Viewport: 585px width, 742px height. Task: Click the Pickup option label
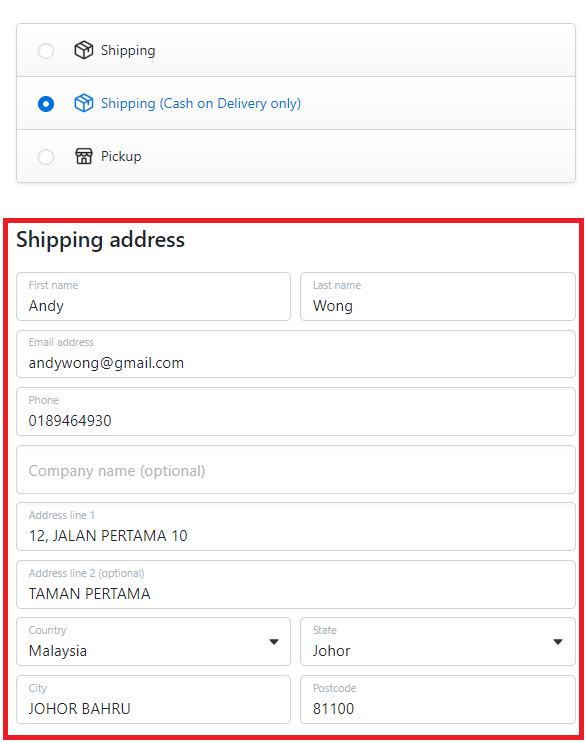[121, 157]
